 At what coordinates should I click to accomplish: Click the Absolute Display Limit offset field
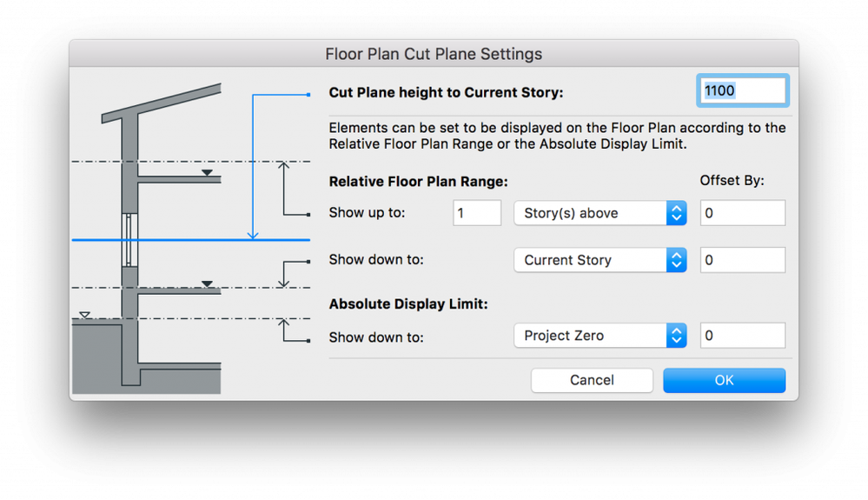pos(742,336)
